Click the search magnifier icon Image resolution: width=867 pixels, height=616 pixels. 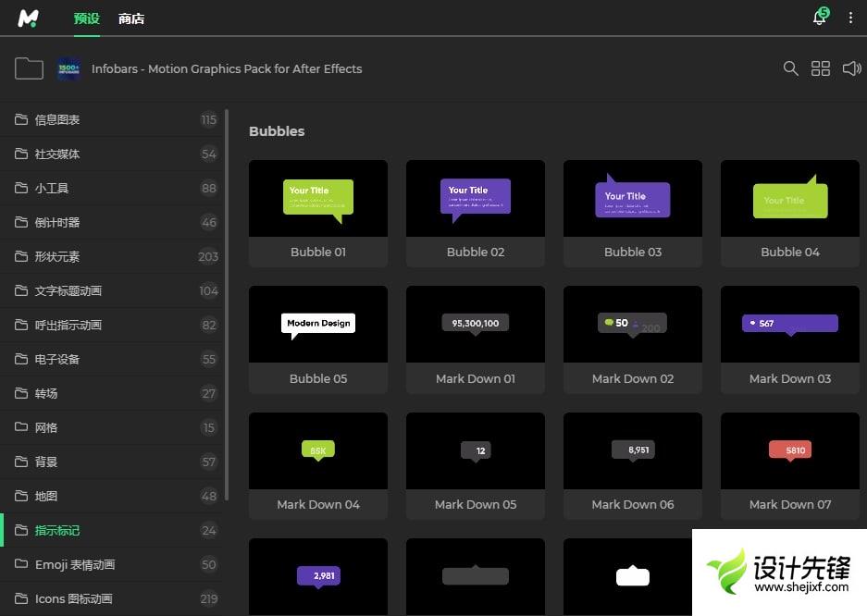[790, 68]
